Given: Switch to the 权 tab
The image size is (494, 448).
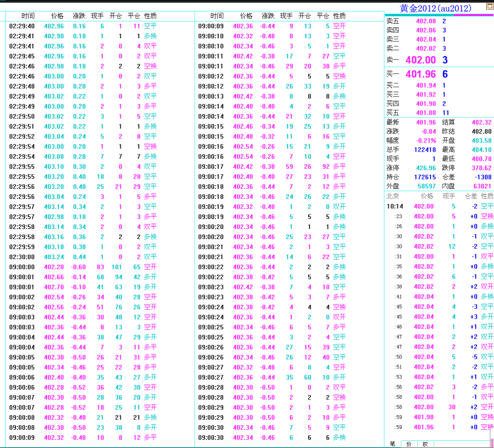Looking at the screenshot, I should point(425,444).
